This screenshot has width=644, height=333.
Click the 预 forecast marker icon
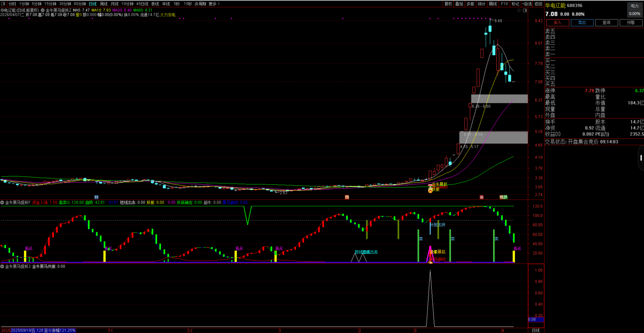(347, 197)
